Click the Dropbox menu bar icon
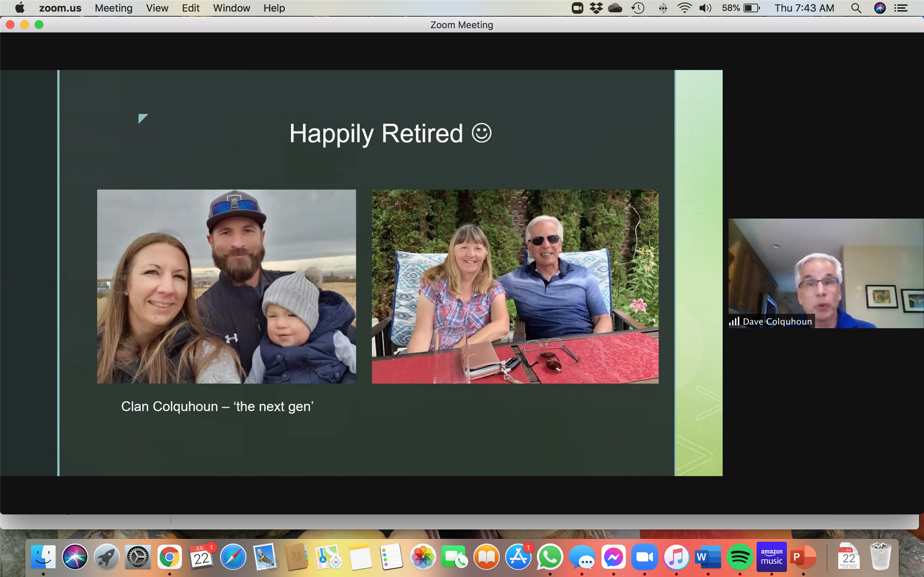Image resolution: width=924 pixels, height=577 pixels. [596, 8]
